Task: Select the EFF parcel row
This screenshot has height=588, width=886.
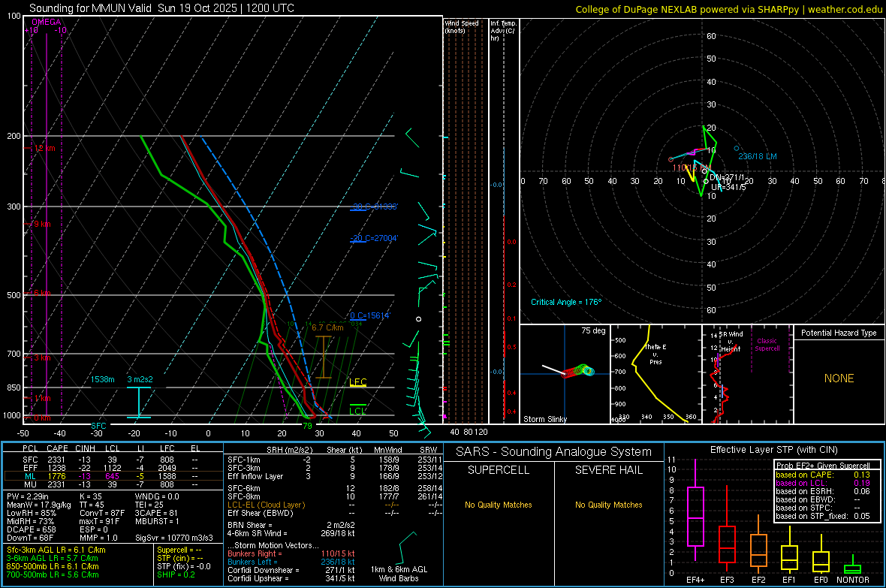Action: 113,468
